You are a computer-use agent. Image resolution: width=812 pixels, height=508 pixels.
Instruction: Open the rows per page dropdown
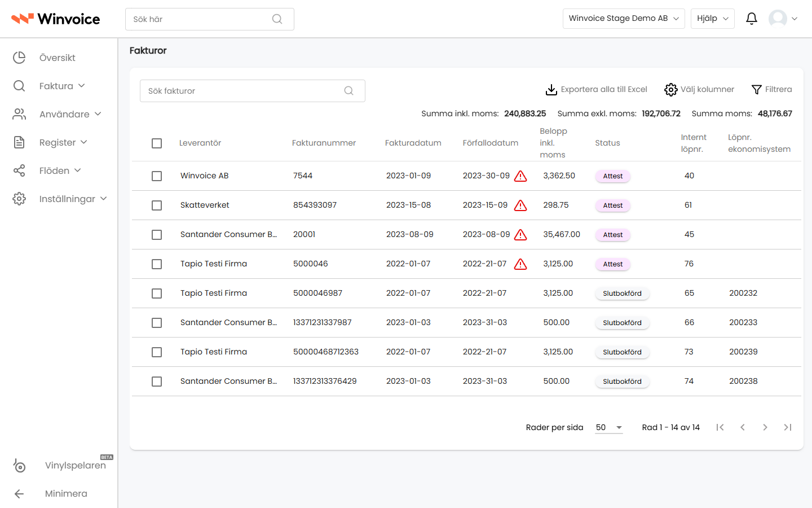pyautogui.click(x=609, y=427)
